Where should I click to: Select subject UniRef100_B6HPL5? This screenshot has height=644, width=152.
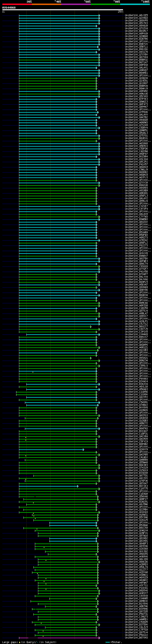pos(136,282)
